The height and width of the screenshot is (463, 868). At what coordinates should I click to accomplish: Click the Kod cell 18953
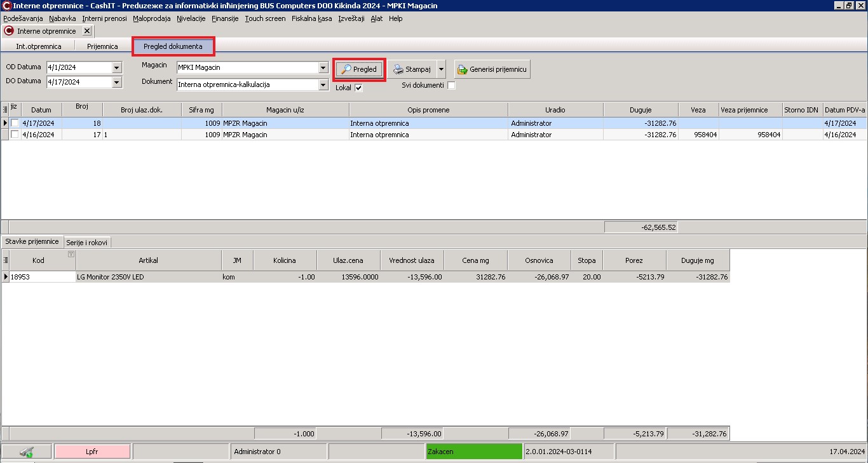point(43,277)
